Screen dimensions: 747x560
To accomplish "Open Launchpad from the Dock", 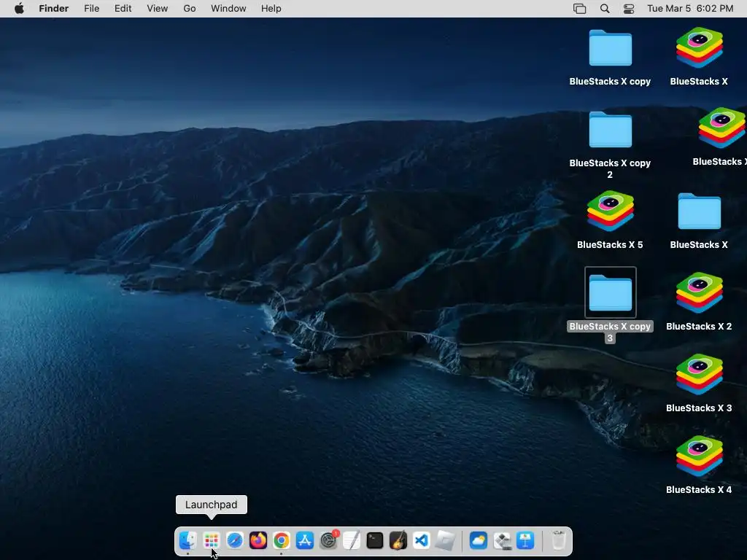I will pos(211,540).
